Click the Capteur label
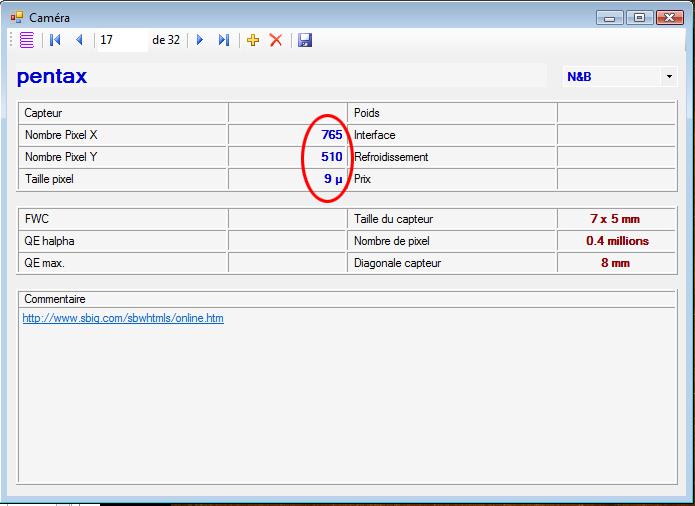 pyautogui.click(x=43, y=113)
